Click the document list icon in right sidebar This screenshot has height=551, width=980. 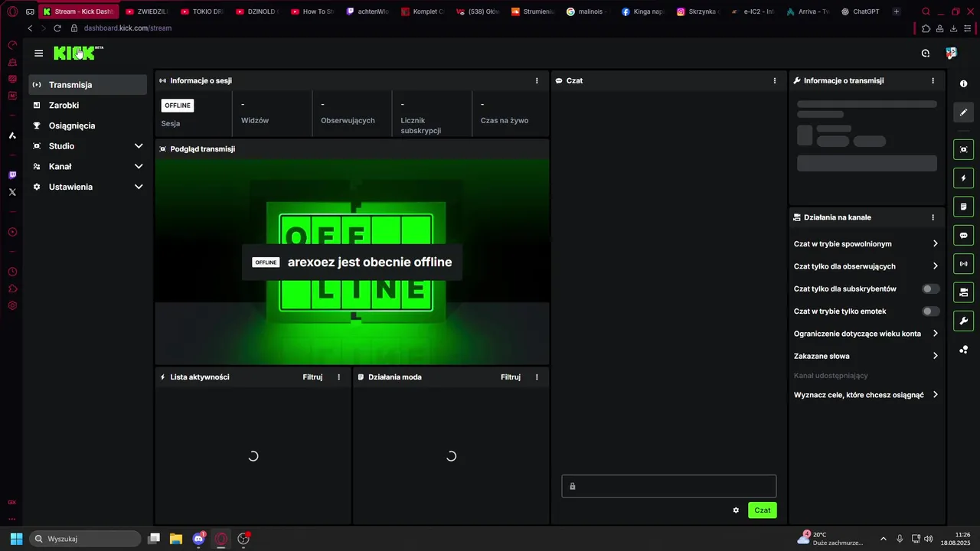[x=963, y=207]
